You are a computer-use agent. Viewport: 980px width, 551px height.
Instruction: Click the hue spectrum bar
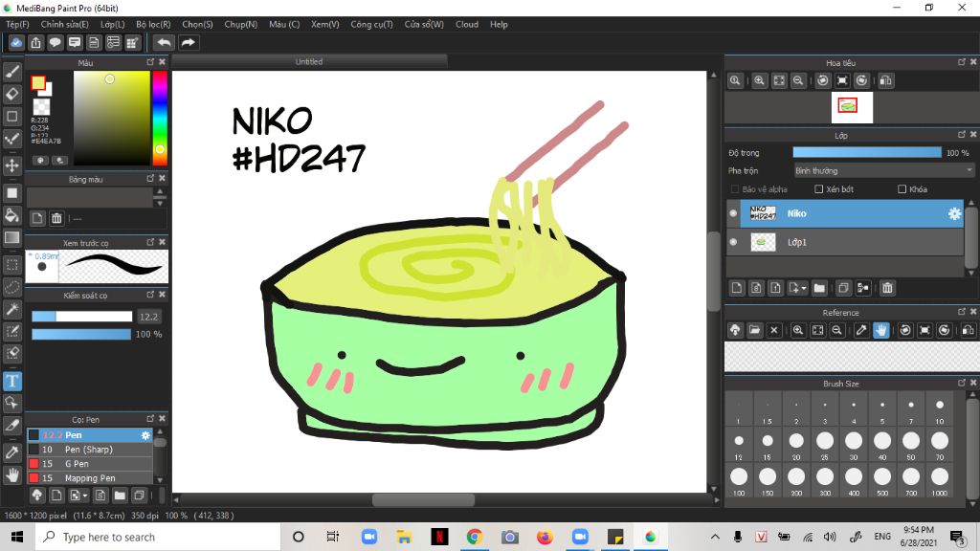pos(160,119)
